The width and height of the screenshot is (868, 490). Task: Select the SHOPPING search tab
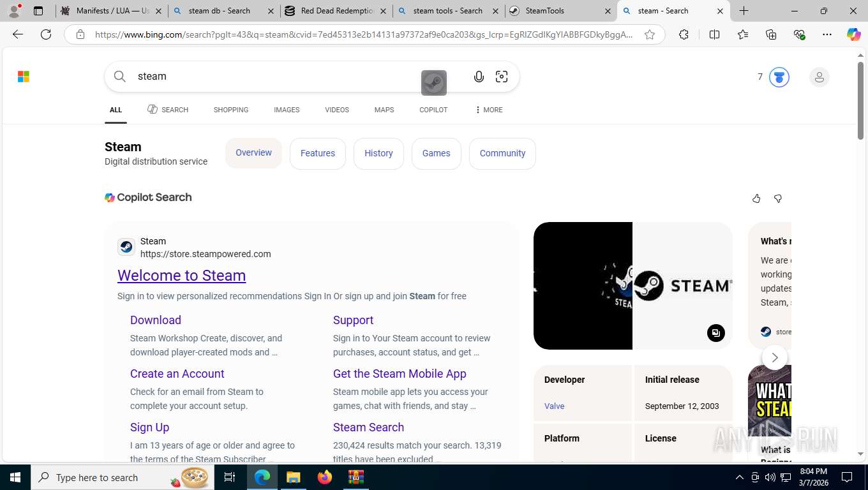pyautogui.click(x=231, y=110)
